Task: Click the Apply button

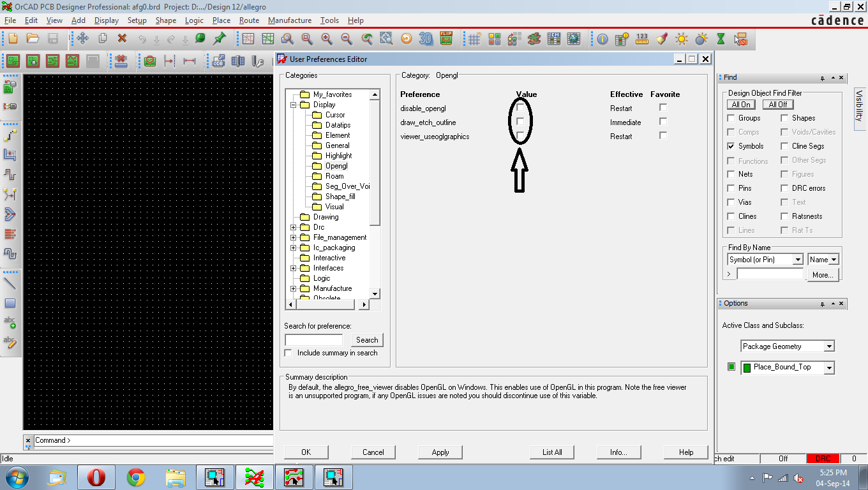Action: pos(440,452)
